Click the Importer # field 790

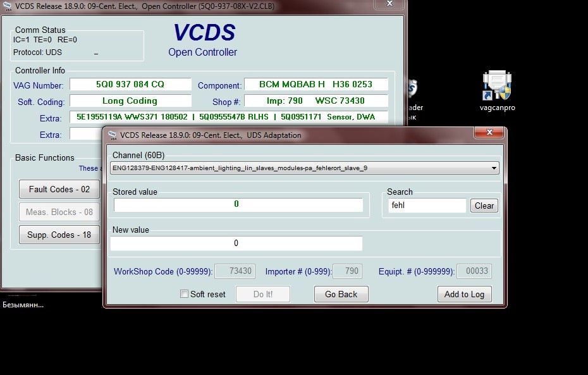point(347,271)
